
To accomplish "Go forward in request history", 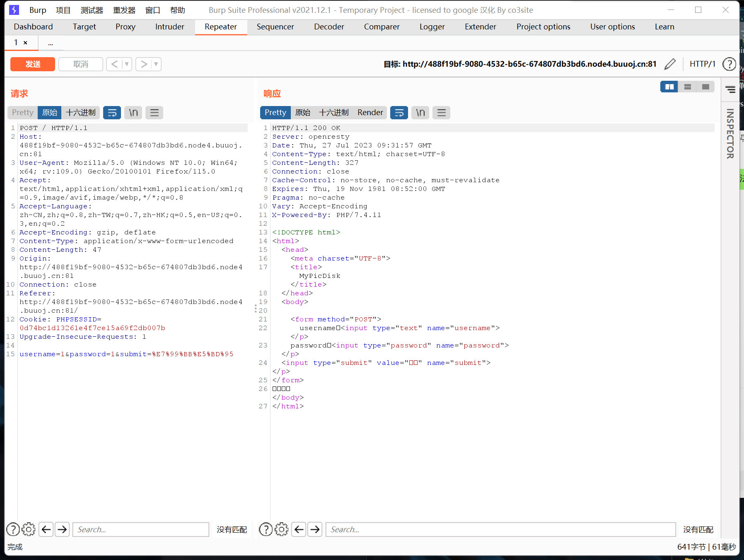I will [x=144, y=64].
